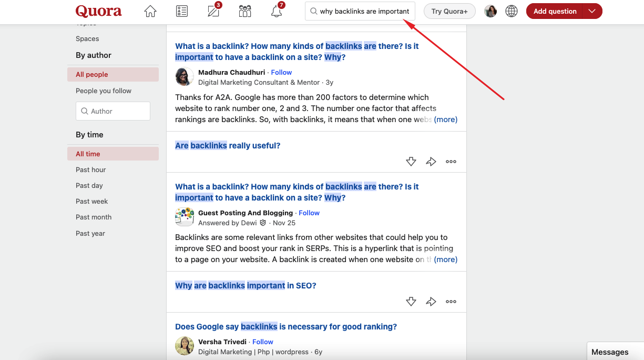644x360 pixels.
Task: Click the Author filter input field
Action: pos(113,111)
